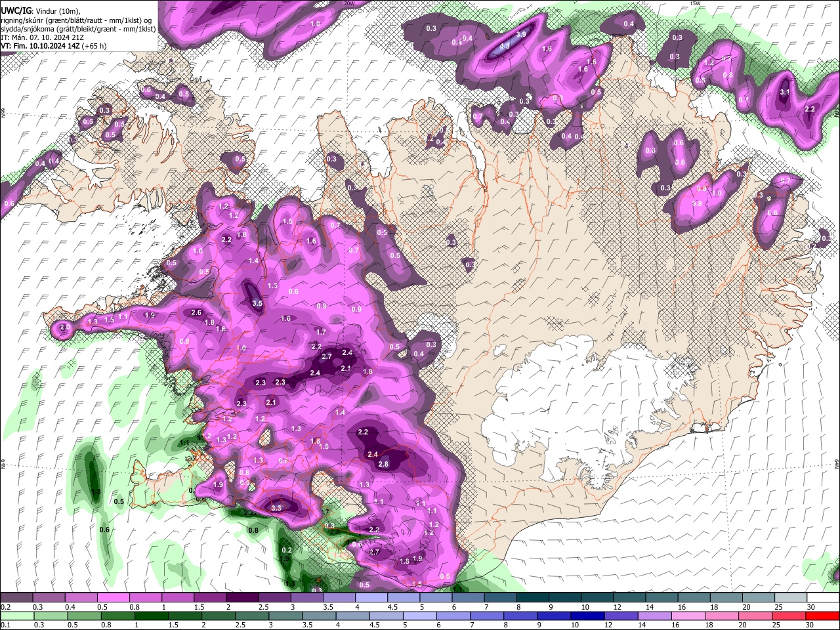Pick the rain legend swatch between 0.8 and 1
840x630 pixels.
tap(117, 616)
